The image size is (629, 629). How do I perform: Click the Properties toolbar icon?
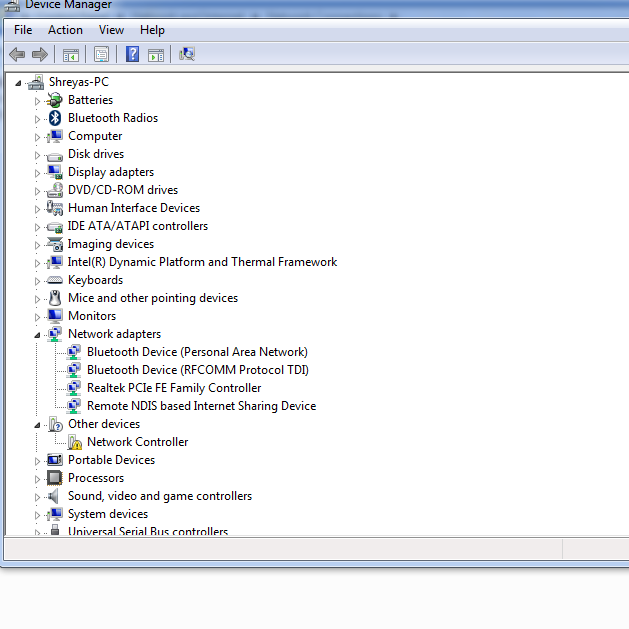point(101,54)
